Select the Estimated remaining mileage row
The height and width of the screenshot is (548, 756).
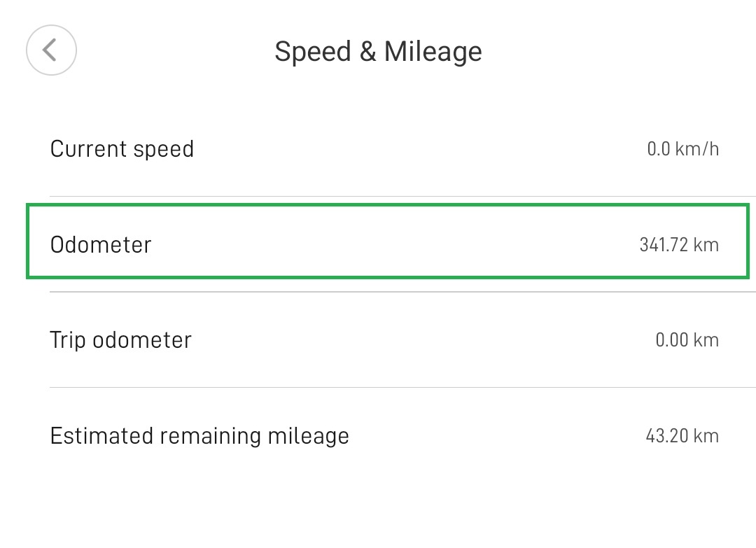point(378,435)
